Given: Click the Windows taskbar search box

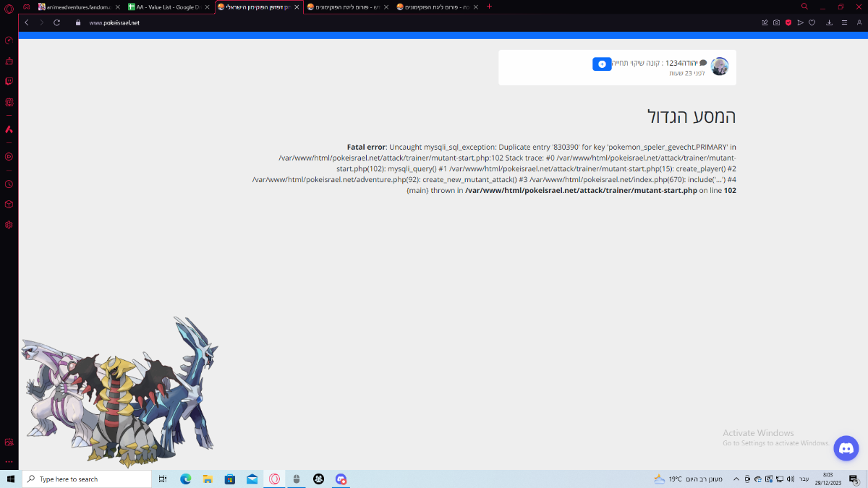Looking at the screenshot, I should pos(87,479).
